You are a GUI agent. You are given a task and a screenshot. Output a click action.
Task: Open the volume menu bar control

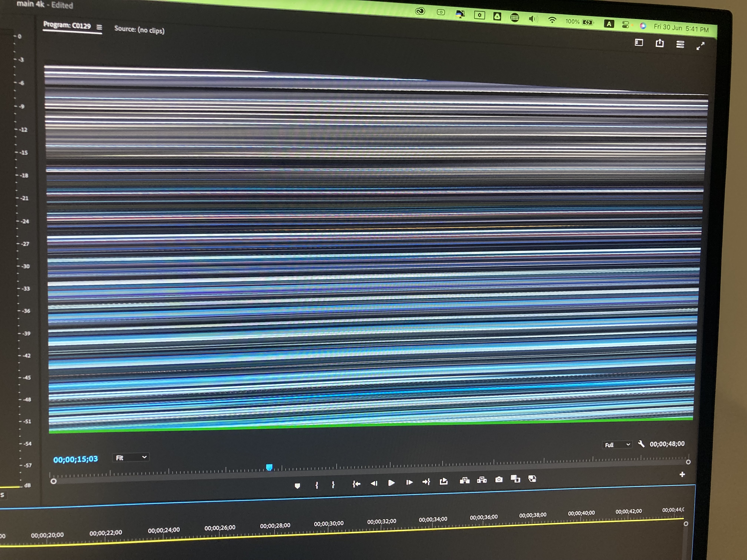click(x=533, y=19)
